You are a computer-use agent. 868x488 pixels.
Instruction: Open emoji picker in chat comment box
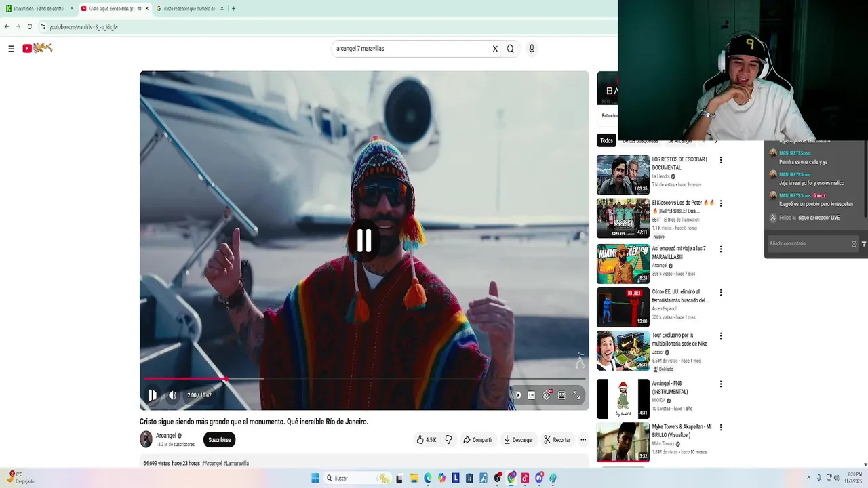pos(854,244)
